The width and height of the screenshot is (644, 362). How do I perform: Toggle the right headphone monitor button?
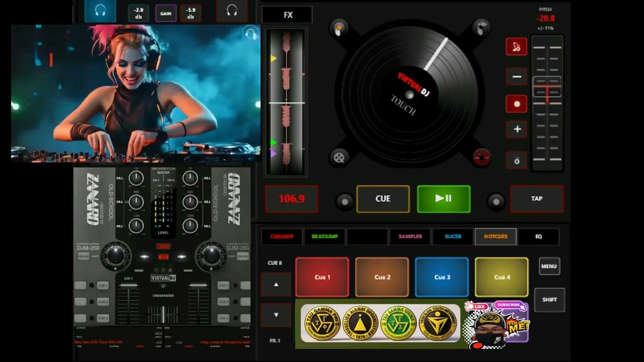(231, 11)
